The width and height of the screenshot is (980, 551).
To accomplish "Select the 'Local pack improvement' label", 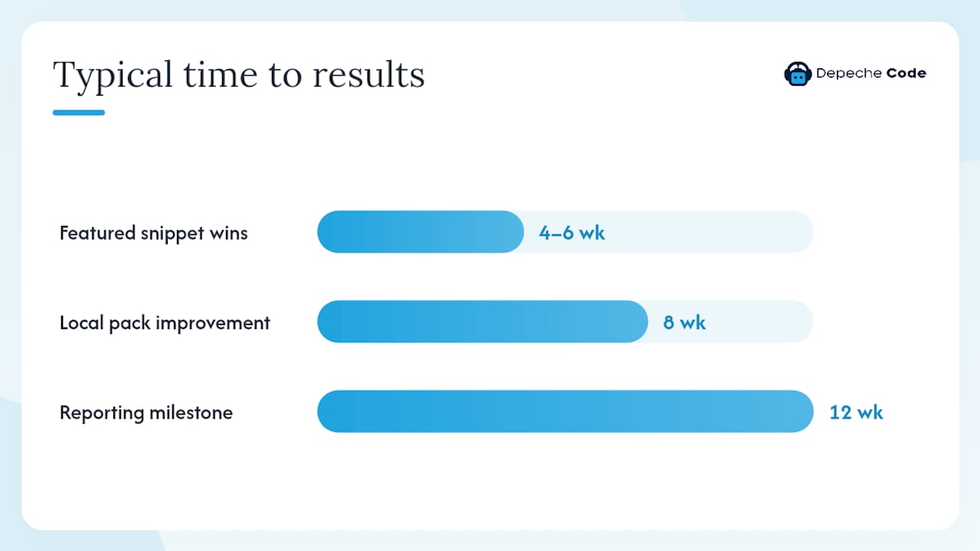I will click(x=165, y=322).
